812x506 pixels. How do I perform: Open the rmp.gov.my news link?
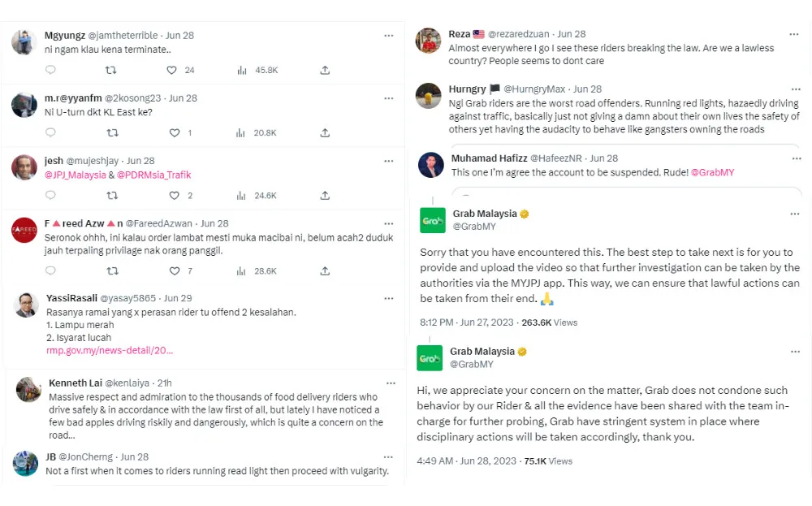pyautogui.click(x=110, y=351)
